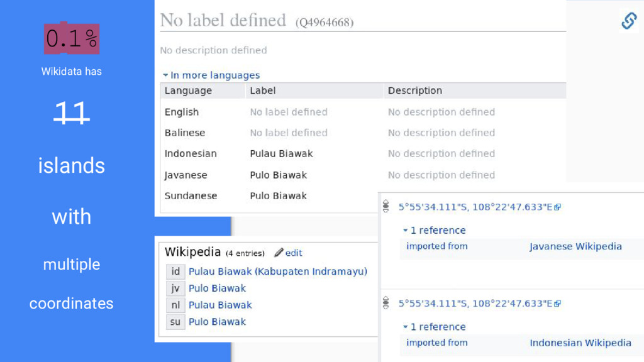Image resolution: width=644 pixels, height=362 pixels.
Task: Click rank icon of Javanese-sourced coordinate
Action: click(x=386, y=206)
